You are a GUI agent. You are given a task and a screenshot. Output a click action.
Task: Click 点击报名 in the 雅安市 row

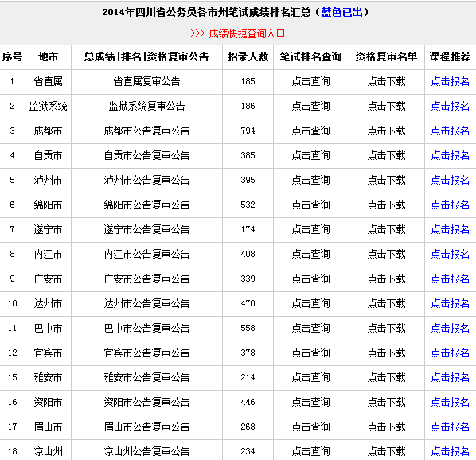tap(451, 377)
